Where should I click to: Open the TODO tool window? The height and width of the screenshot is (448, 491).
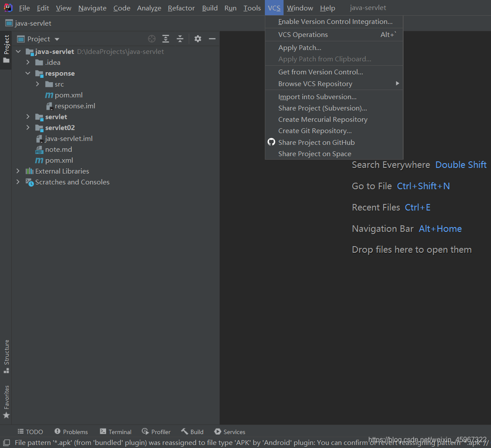click(30, 432)
